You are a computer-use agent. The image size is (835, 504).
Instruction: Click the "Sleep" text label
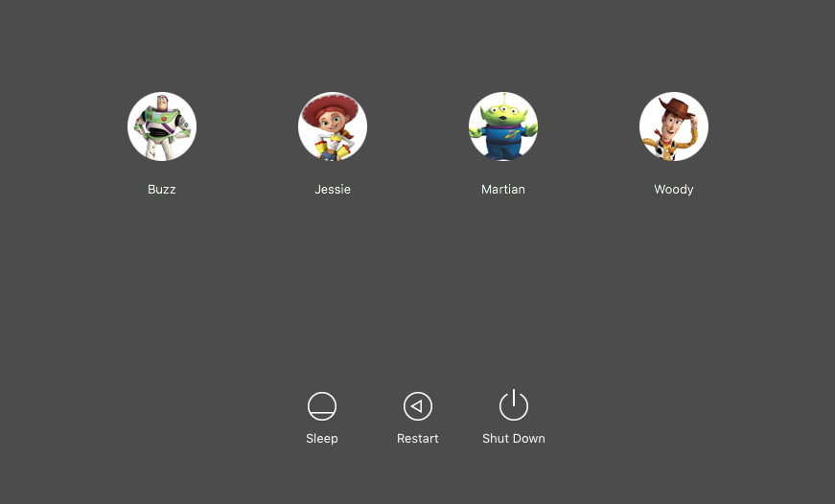(322, 439)
